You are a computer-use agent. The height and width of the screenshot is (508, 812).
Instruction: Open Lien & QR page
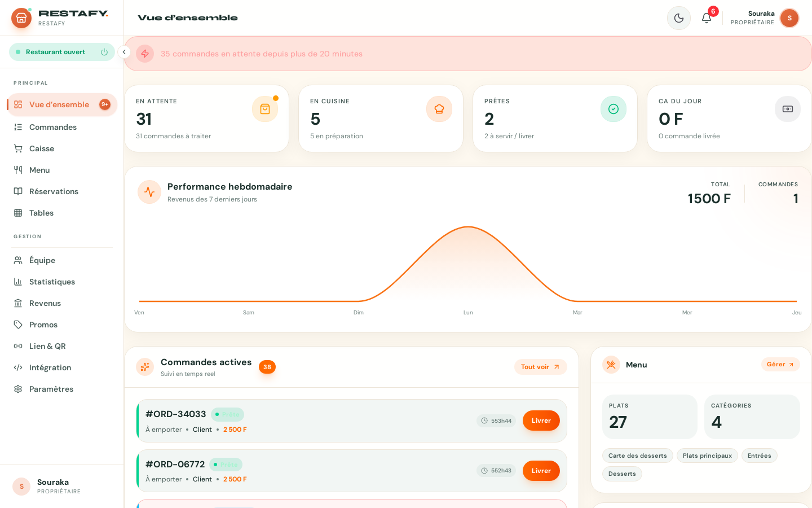click(62, 346)
